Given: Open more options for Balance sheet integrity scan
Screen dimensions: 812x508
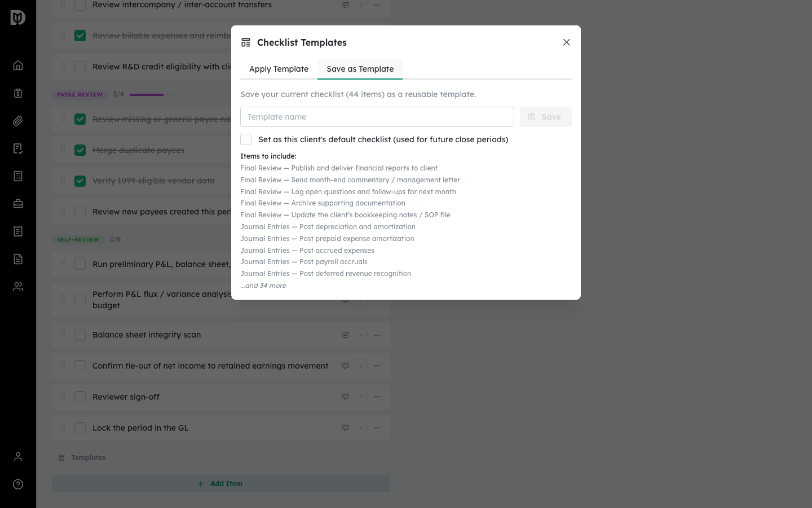Looking at the screenshot, I should [x=377, y=335].
